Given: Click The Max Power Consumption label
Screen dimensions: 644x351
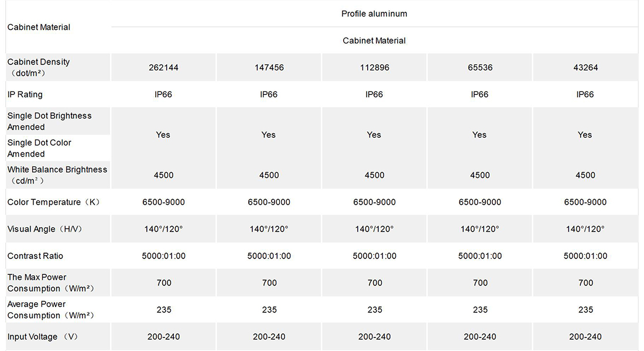Looking at the screenshot, I should click(51, 283).
